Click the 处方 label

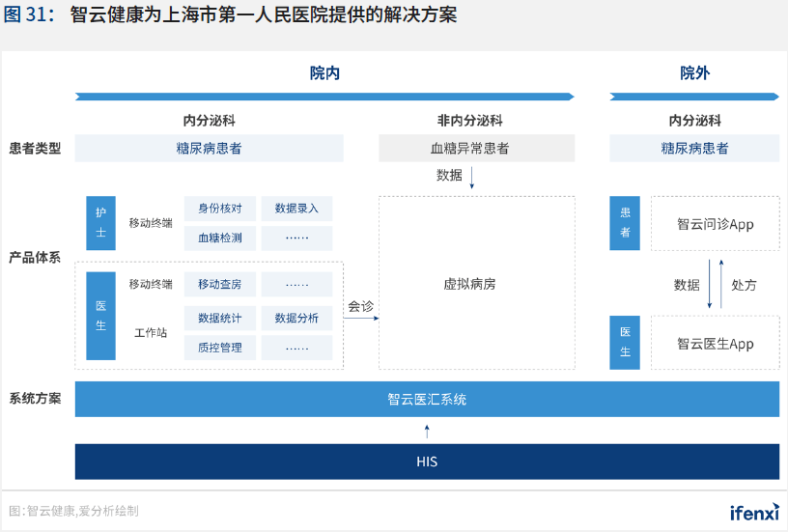pyautogui.click(x=744, y=286)
